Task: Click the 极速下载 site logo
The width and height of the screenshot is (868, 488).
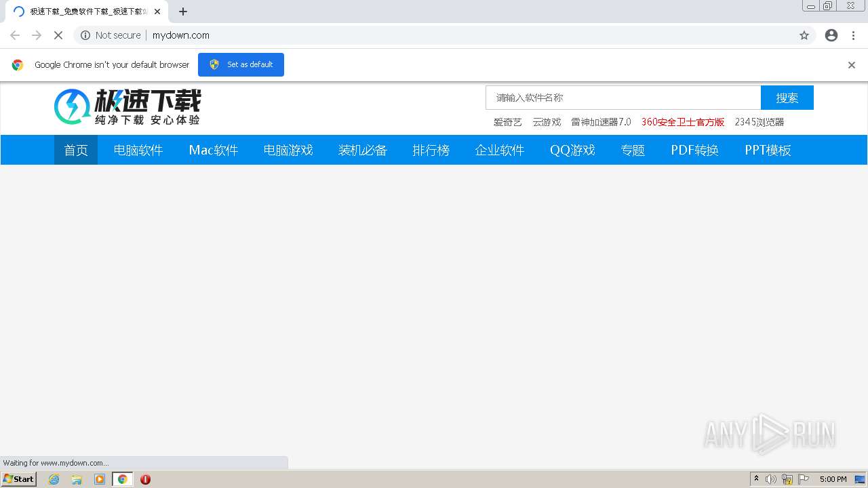Action: pyautogui.click(x=127, y=107)
